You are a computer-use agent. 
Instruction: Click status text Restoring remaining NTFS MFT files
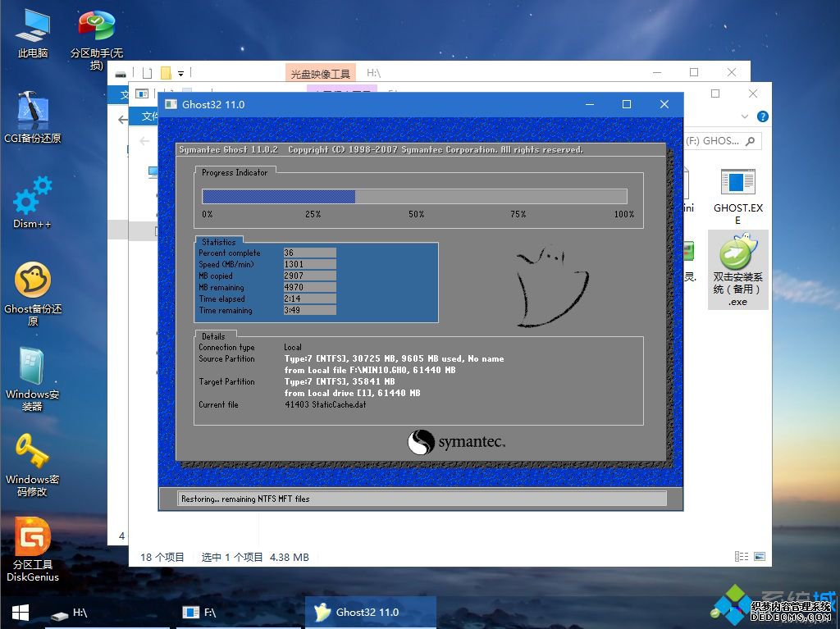pyautogui.click(x=245, y=499)
